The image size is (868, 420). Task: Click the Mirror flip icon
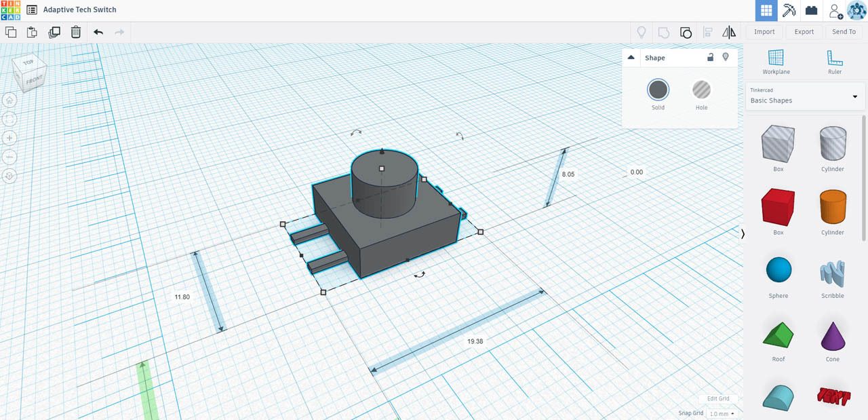(x=729, y=32)
